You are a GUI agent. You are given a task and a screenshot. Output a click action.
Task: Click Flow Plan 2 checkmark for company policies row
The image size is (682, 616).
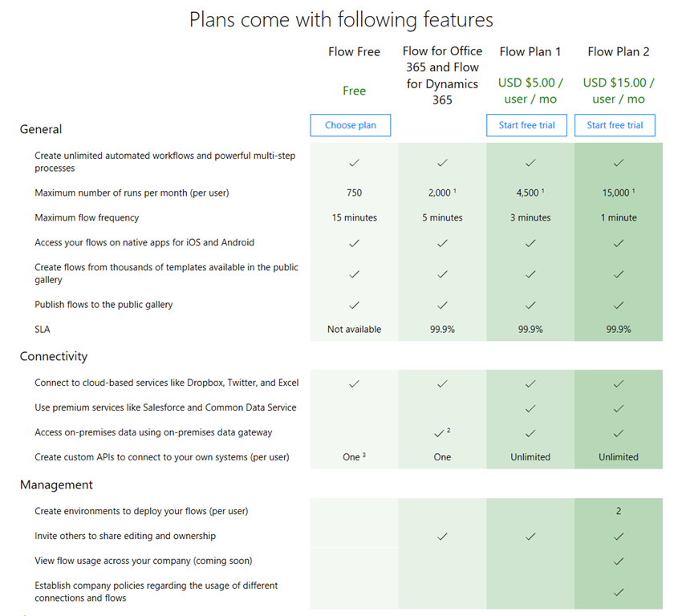[x=619, y=592]
